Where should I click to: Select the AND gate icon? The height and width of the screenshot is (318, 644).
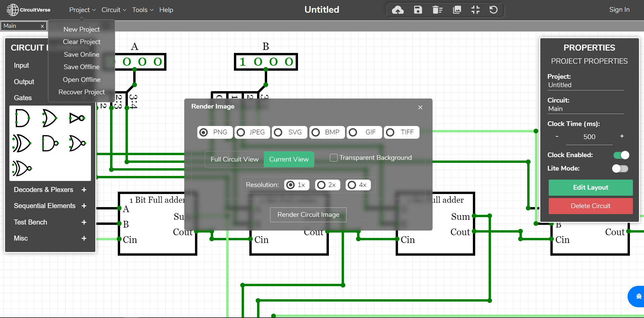22,118
